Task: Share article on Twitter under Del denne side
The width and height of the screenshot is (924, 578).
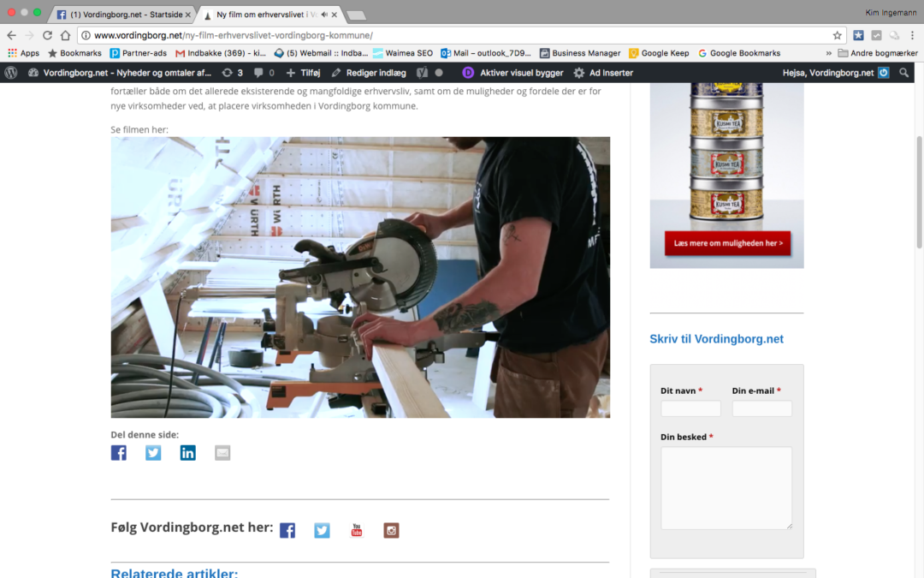Action: click(x=153, y=452)
